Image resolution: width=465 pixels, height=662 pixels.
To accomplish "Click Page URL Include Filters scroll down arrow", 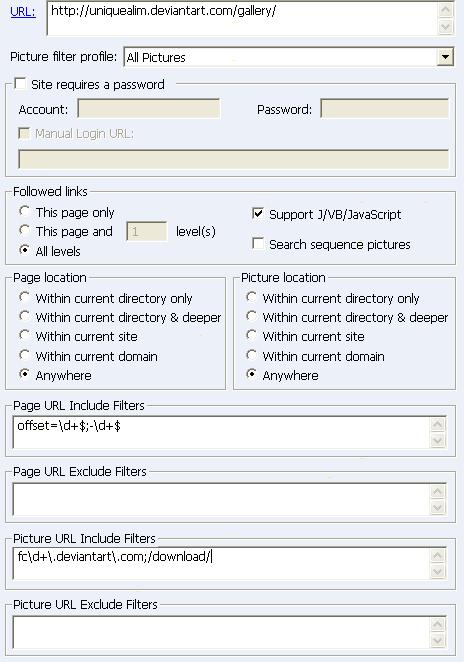I will [438, 440].
